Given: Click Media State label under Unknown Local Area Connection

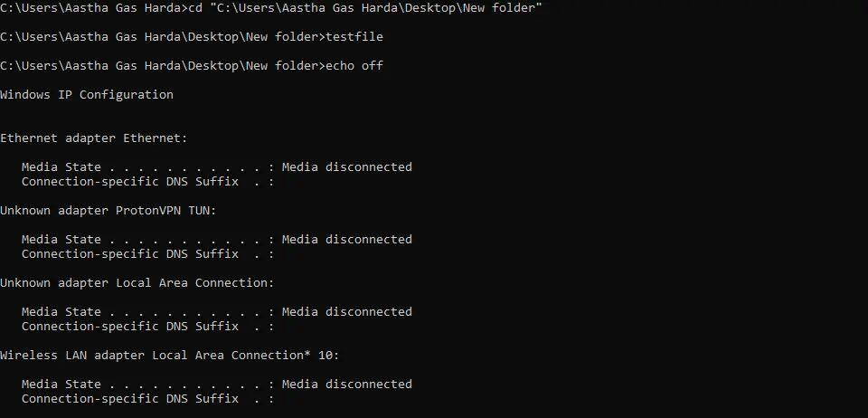Looking at the screenshot, I should (61, 312).
